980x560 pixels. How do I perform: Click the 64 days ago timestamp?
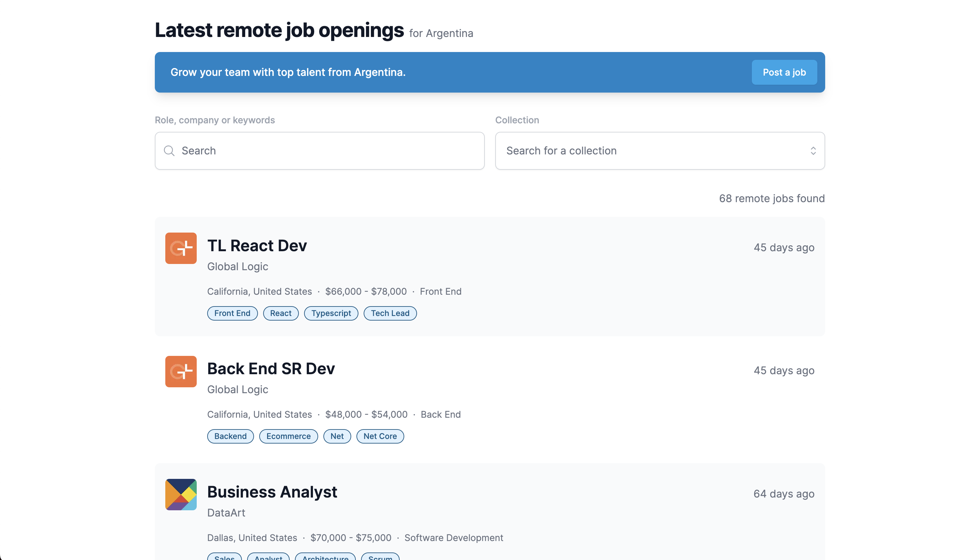784,494
